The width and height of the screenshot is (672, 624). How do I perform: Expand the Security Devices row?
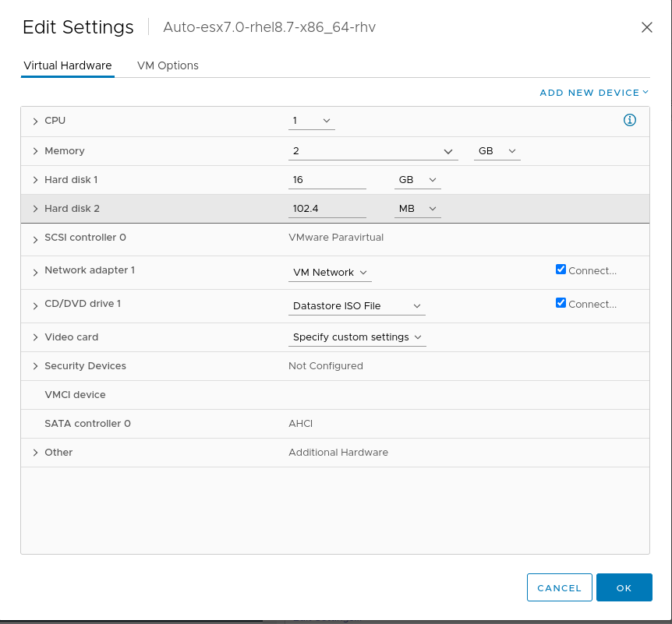tap(35, 366)
